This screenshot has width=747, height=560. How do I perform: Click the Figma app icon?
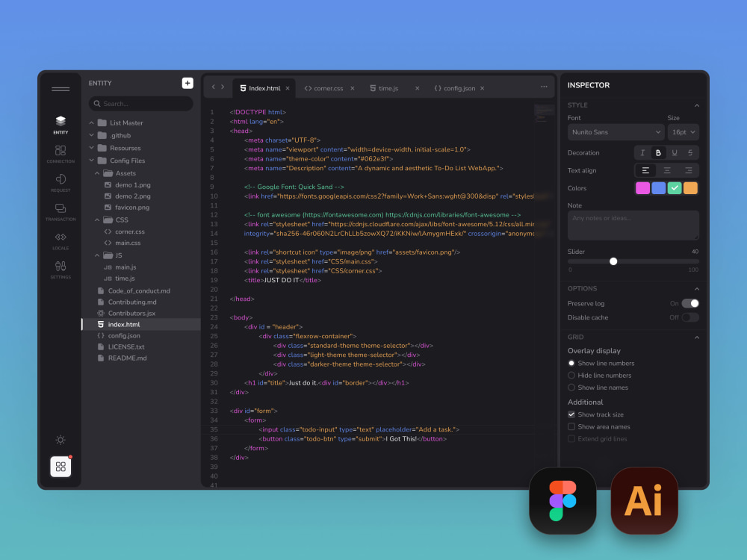pyautogui.click(x=562, y=501)
